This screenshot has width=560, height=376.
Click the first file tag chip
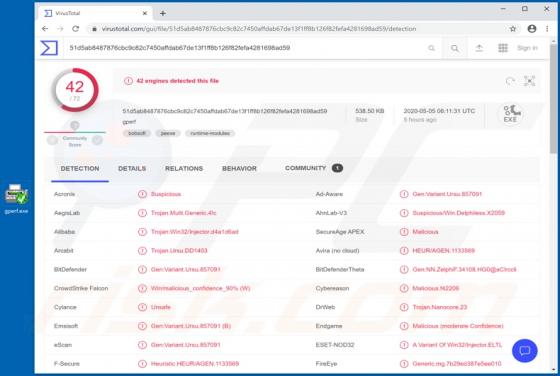coord(136,133)
